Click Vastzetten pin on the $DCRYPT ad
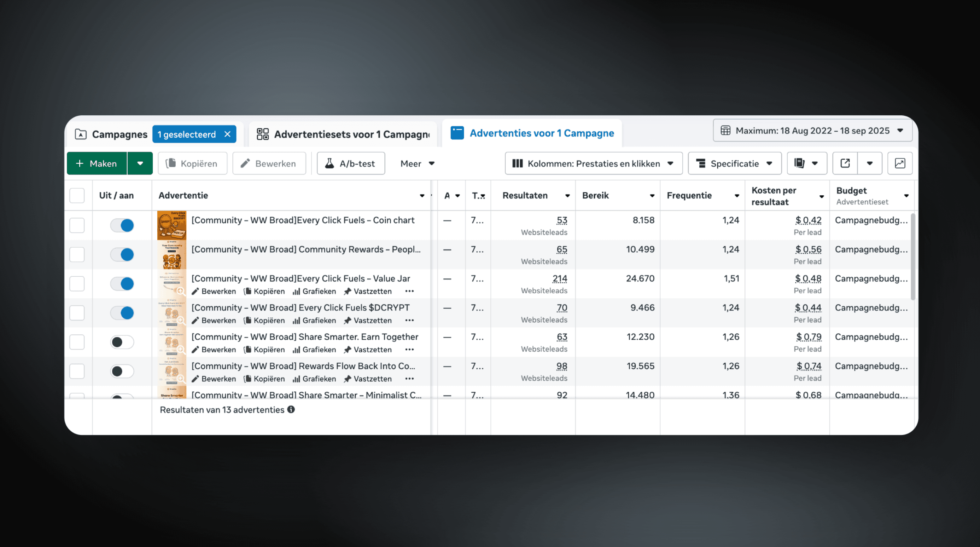 (347, 321)
